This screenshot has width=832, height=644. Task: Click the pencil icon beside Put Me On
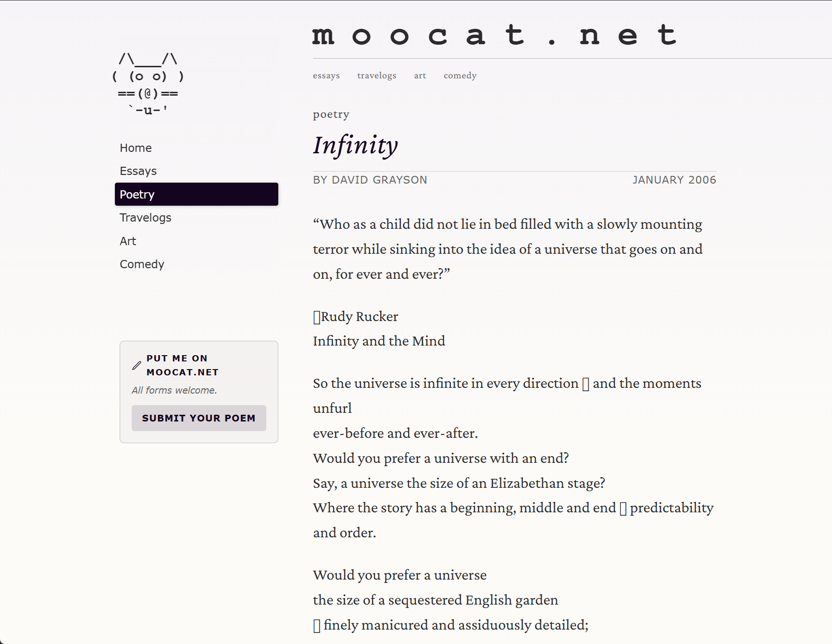click(x=137, y=366)
